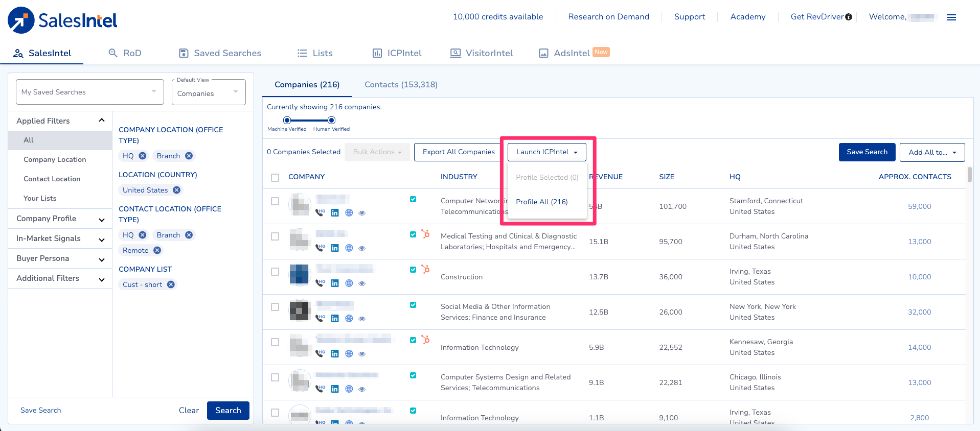
Task: Click HubSpot icon in Kennesaw company row
Action: pos(425,340)
